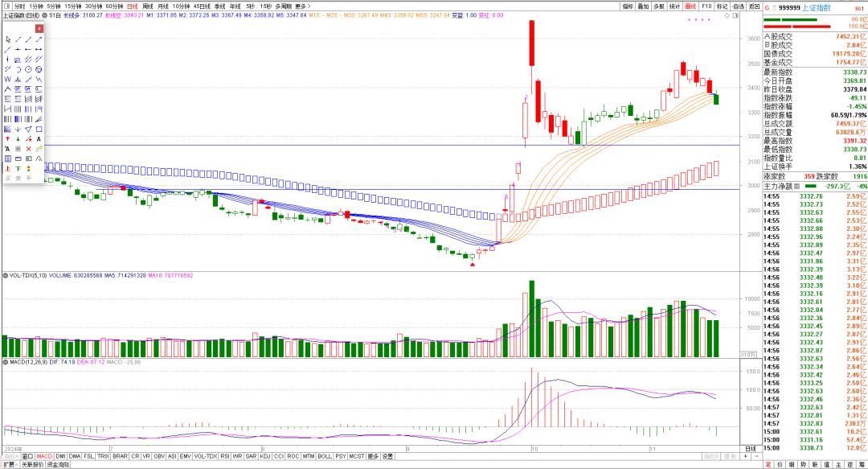The image size is (868, 469).
Task: Switch indicator to DMI
Action: 60,456
